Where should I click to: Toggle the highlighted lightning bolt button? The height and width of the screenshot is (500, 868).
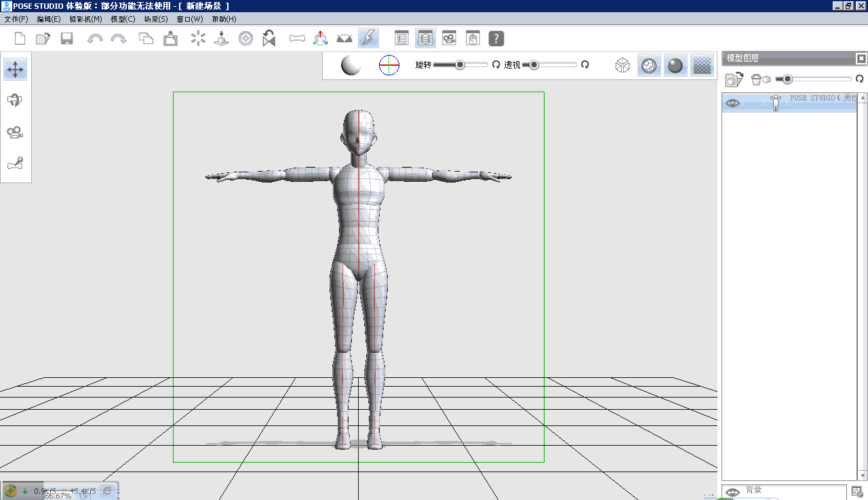368,38
